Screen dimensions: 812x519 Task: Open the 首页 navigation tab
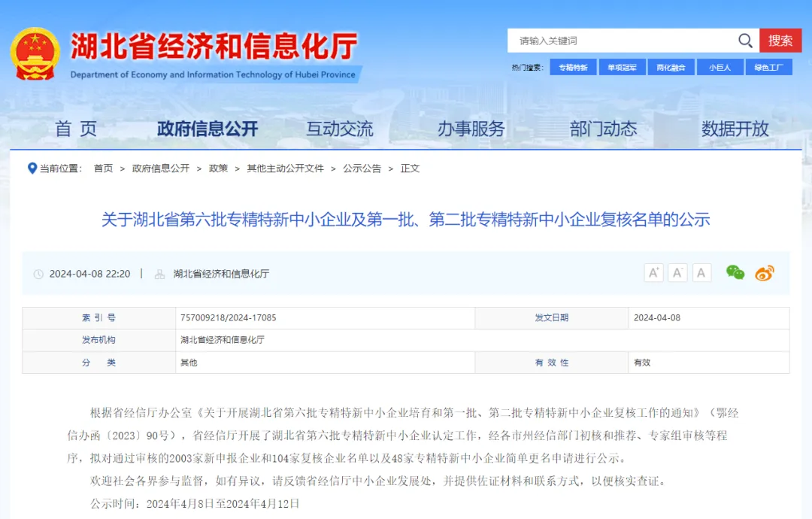76,129
